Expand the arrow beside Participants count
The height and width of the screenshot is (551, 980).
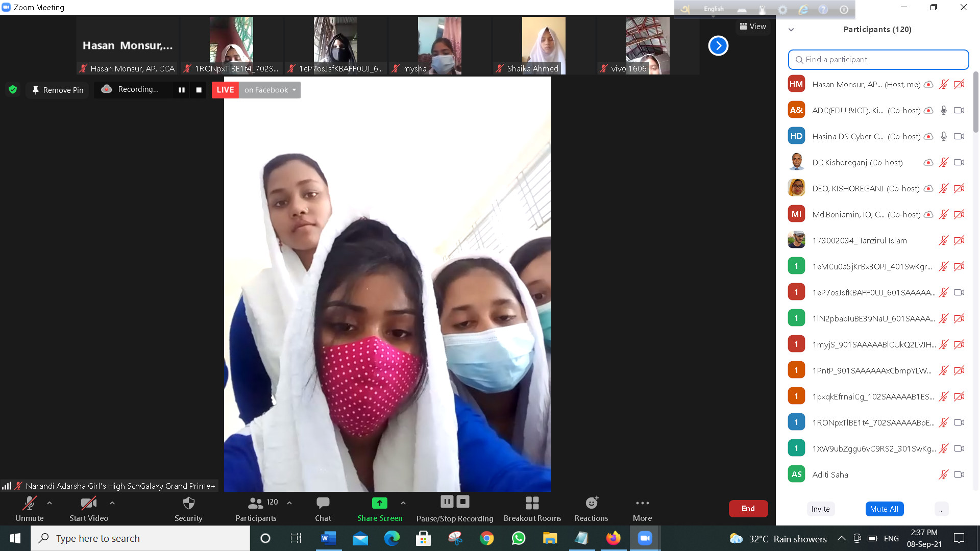[289, 503]
